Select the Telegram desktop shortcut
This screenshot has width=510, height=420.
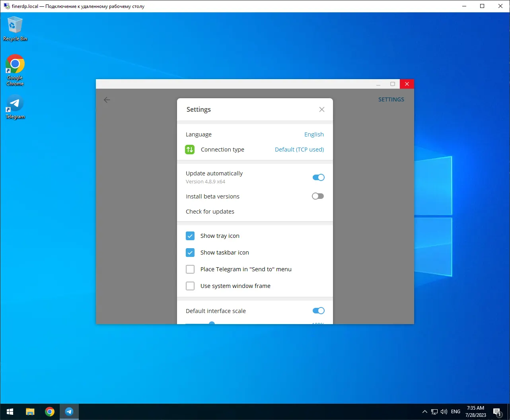click(x=15, y=107)
